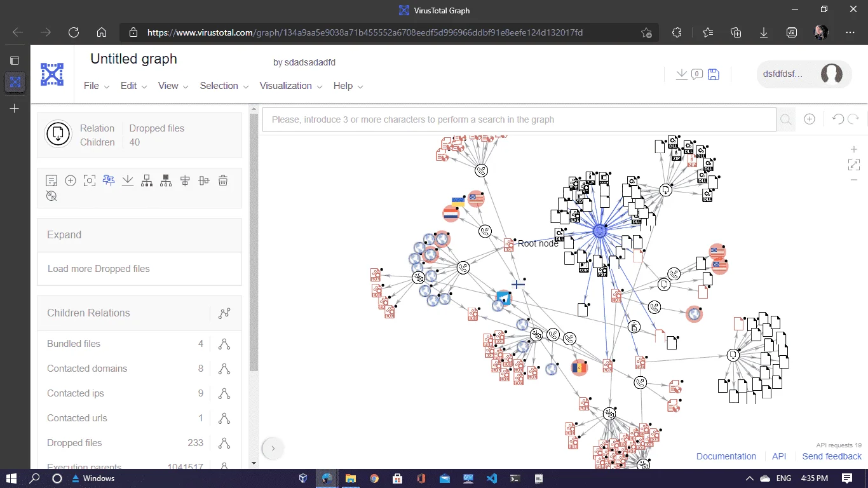Click the header download graph icon
This screenshot has height=488, width=868.
tap(681, 74)
